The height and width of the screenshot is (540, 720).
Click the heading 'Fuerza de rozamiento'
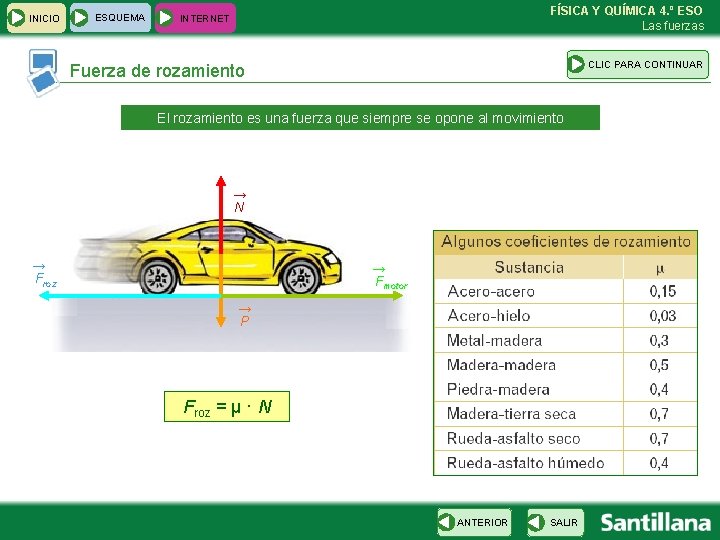point(157,71)
